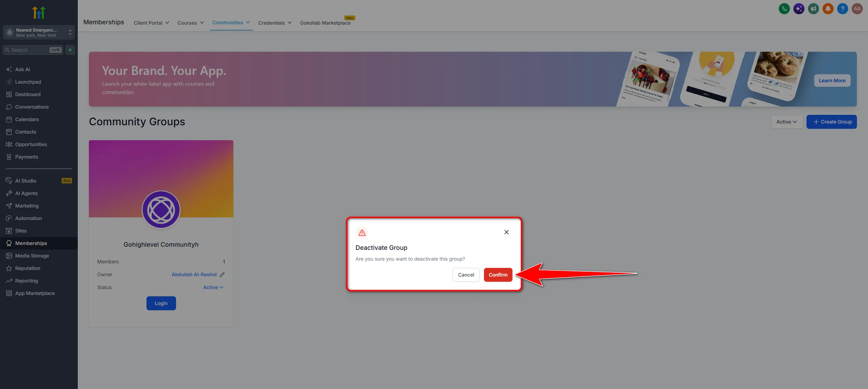
Task: Open the Gokollab Marketplace tab
Action: [x=325, y=23]
